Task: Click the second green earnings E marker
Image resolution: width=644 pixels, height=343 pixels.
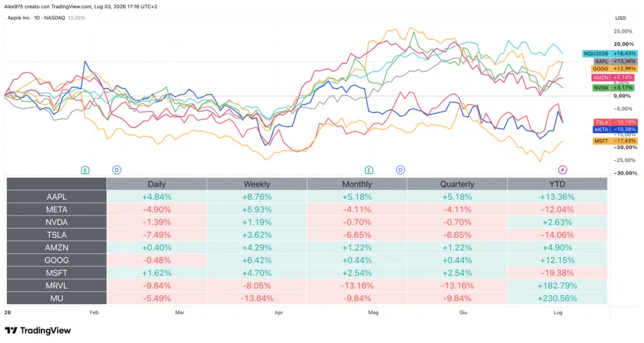Action: (369, 170)
